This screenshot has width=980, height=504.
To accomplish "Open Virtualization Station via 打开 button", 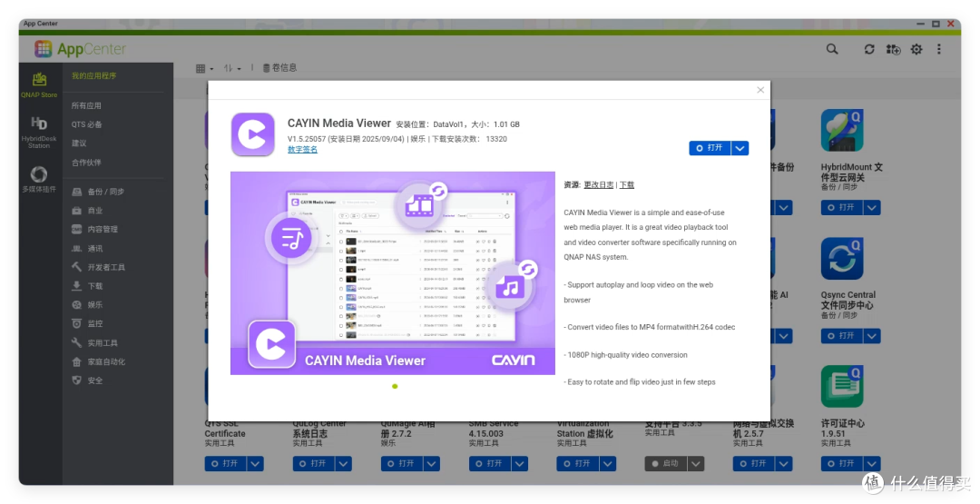I will pyautogui.click(x=577, y=463).
